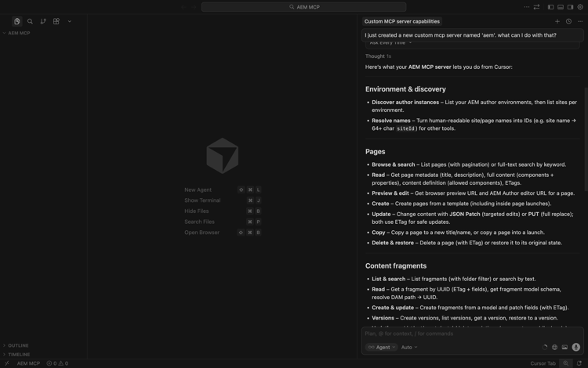Toggle the right AI chat pane
The width and height of the screenshot is (588, 368).
[570, 7]
